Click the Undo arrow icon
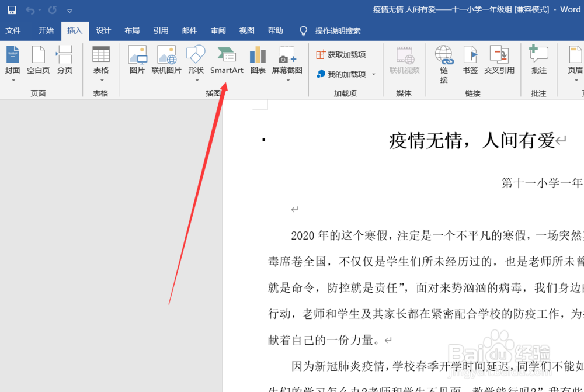Viewport: 584px width, 392px height. tap(30, 10)
